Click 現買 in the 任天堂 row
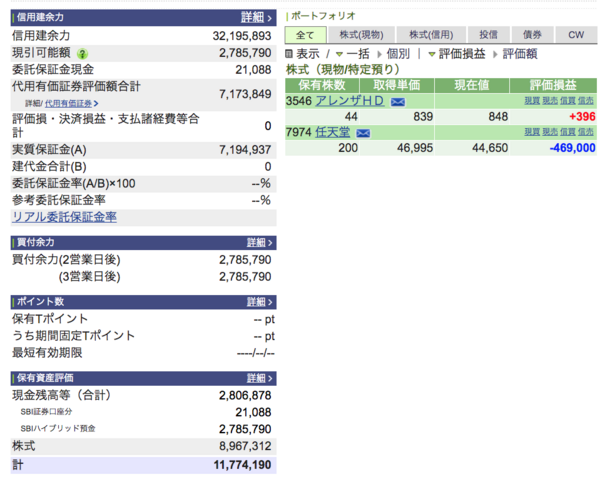The image size is (600, 482). pos(532,132)
